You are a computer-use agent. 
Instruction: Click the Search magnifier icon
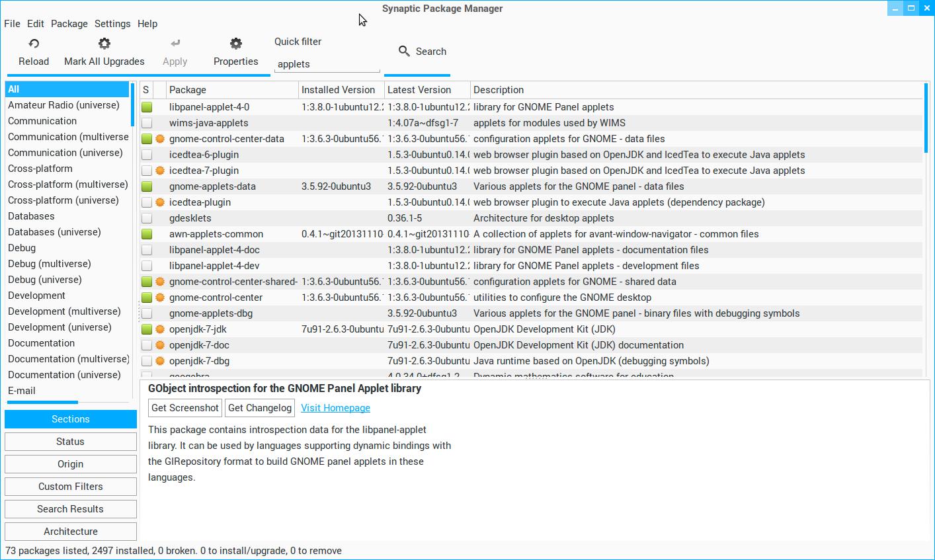(404, 52)
